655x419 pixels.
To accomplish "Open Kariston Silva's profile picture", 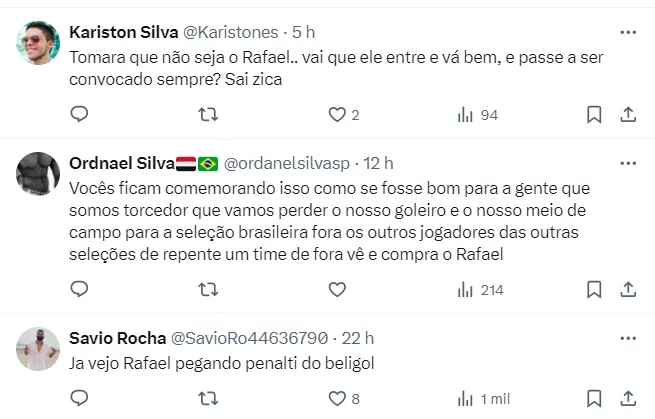I will point(39,43).
